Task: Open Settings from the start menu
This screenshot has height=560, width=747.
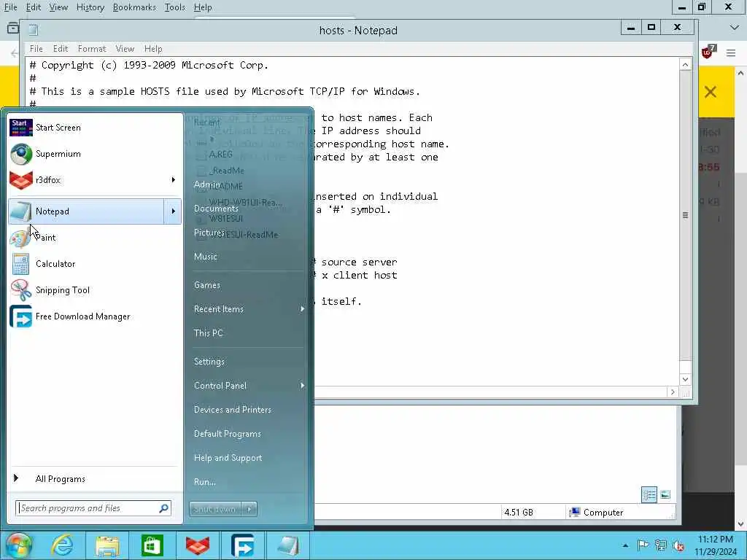Action: (209, 362)
